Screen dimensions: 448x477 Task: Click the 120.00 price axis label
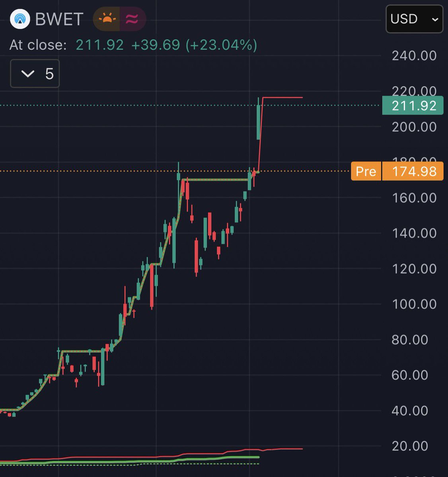[x=414, y=269]
